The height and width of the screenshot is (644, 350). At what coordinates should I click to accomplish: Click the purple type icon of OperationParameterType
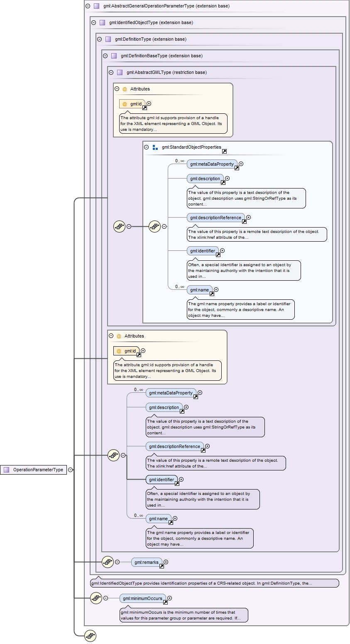coord(6,470)
